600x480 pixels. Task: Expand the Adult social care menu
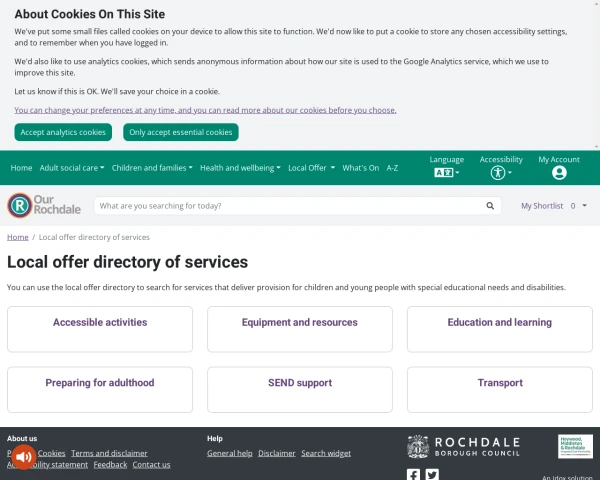72,168
